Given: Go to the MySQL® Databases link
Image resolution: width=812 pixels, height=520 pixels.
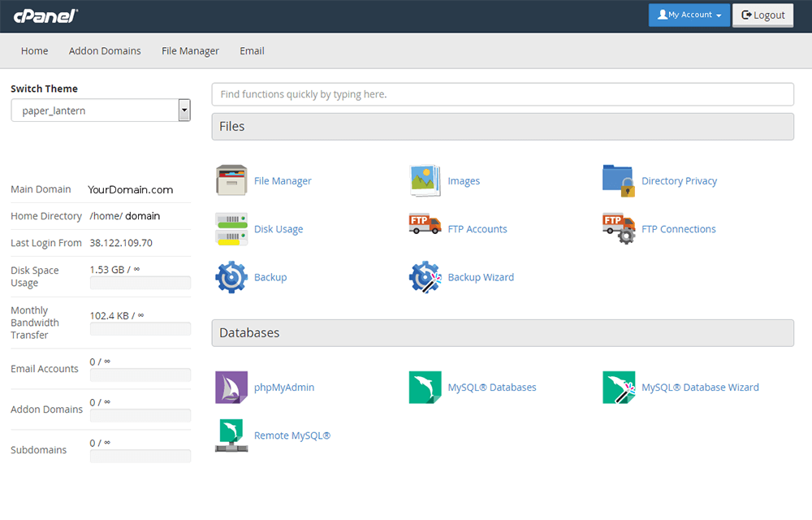Looking at the screenshot, I should 492,388.
